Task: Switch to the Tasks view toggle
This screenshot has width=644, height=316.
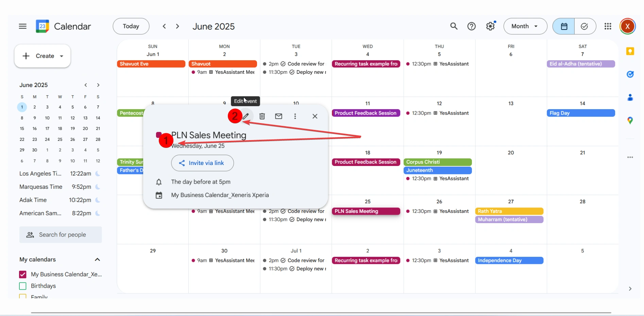Action: tap(584, 26)
